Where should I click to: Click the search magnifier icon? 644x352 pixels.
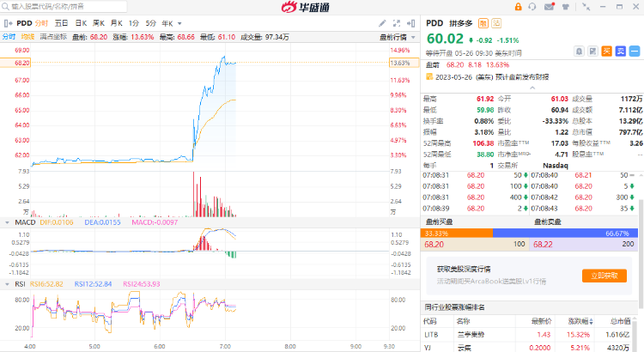[x=5, y=7]
